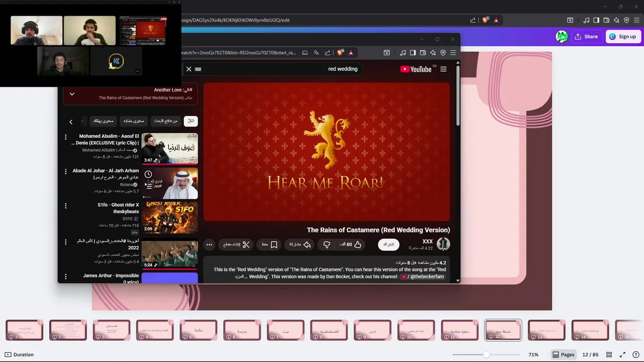The width and height of the screenshot is (644, 362).
Task: Save the video with the bookmark button
Action: (x=270, y=245)
